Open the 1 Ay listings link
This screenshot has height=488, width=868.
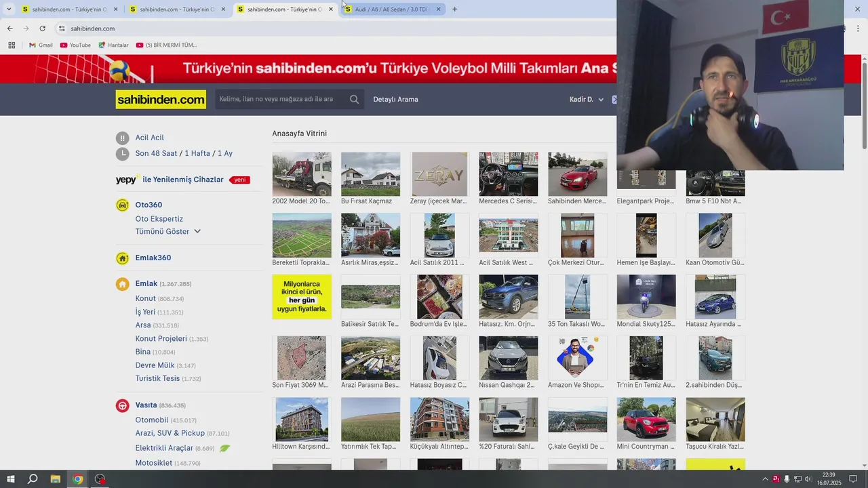click(225, 154)
